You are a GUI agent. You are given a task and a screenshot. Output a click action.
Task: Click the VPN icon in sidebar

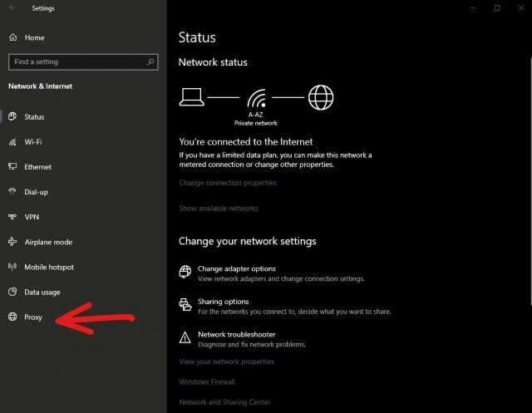coord(12,217)
